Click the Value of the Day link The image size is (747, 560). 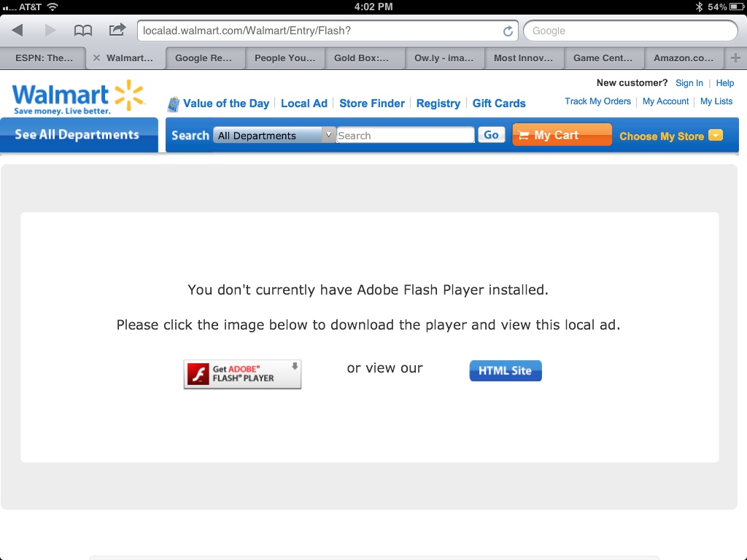226,104
